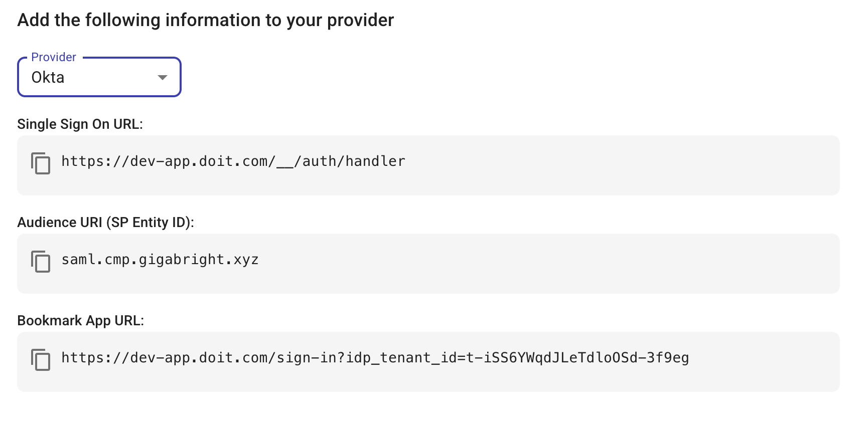Click the selected Okta value
This screenshot has width=868, height=423.
coord(48,78)
